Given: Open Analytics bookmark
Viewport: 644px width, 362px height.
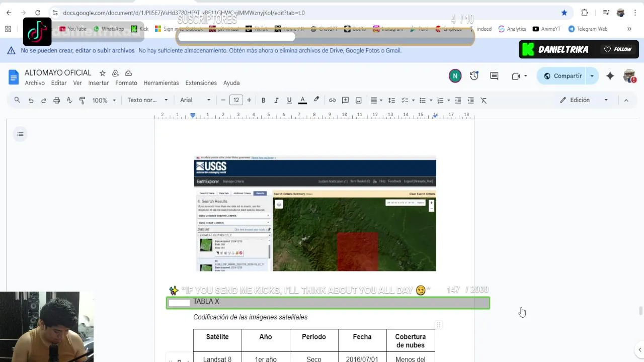Looking at the screenshot, I should point(512,29).
